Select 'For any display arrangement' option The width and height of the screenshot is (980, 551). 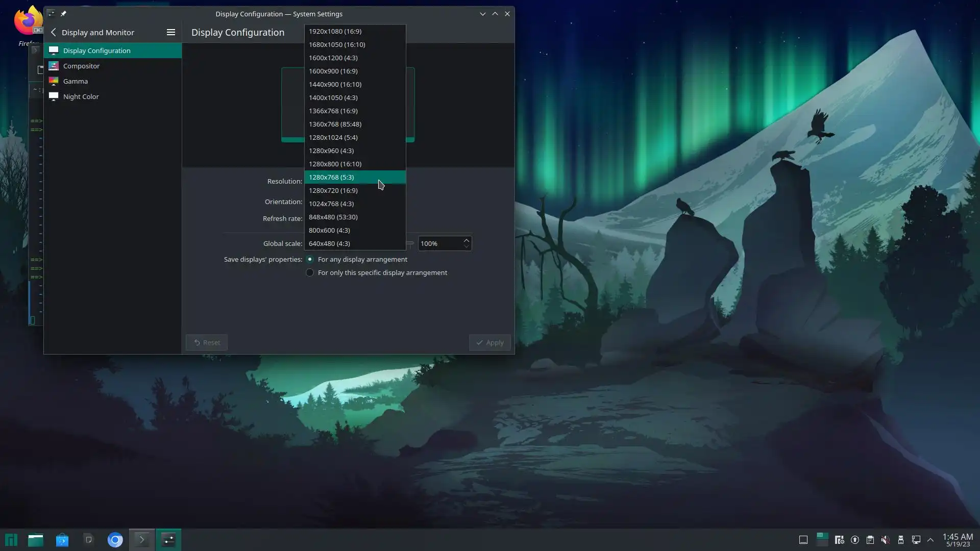pos(310,259)
